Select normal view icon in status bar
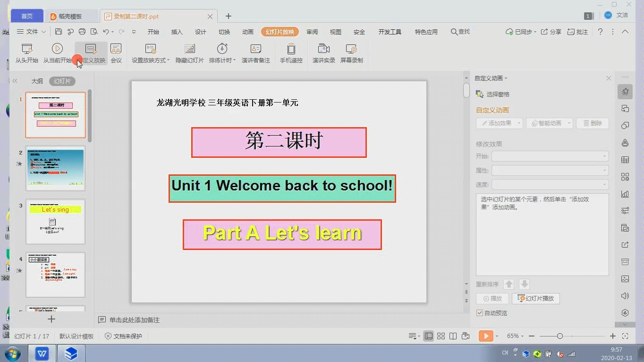 tap(429, 336)
